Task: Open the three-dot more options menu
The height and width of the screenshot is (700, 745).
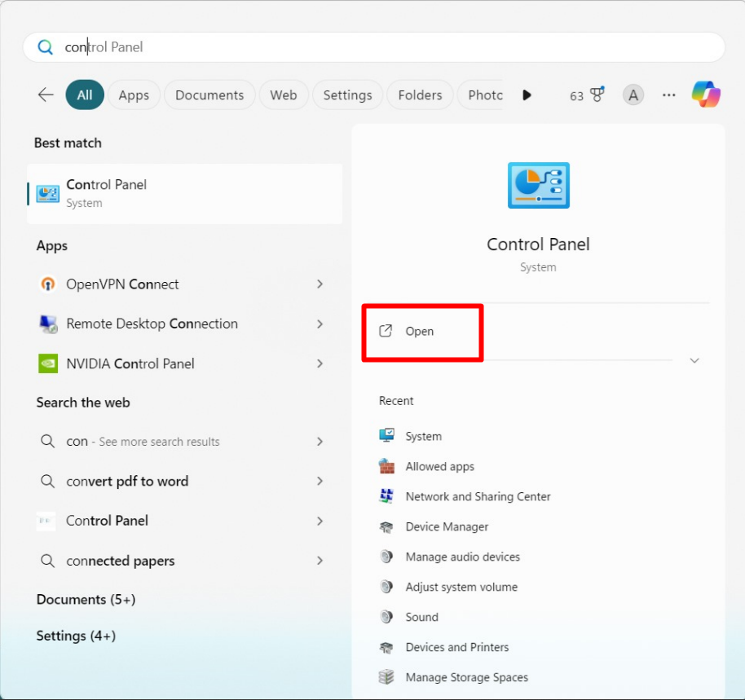Action: click(x=668, y=95)
